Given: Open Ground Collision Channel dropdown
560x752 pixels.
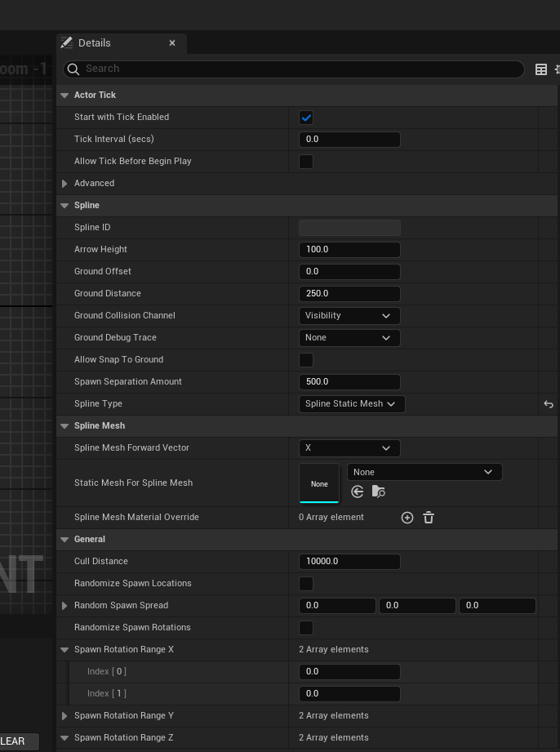Looking at the screenshot, I should pos(349,316).
